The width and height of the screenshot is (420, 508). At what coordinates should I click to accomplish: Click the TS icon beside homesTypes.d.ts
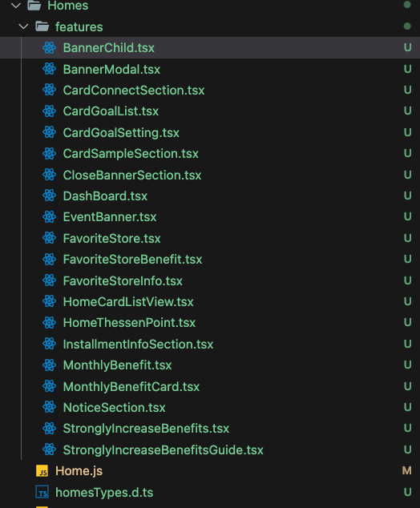[x=42, y=493]
